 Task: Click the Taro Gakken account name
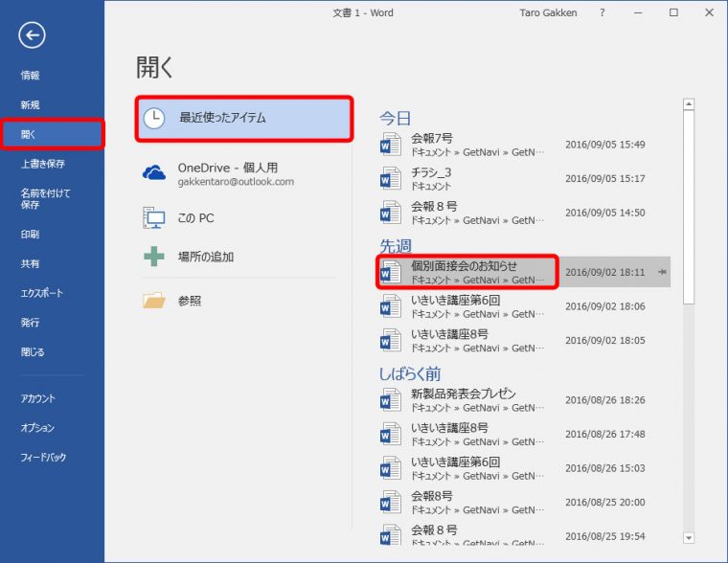548,13
